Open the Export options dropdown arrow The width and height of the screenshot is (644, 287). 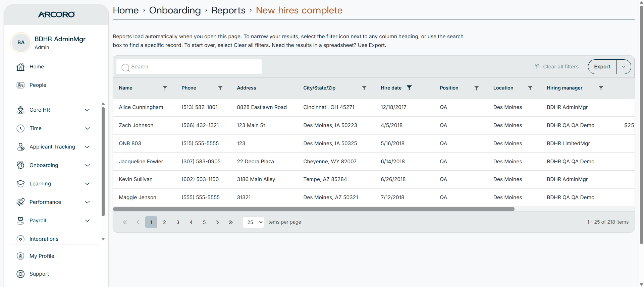point(624,67)
